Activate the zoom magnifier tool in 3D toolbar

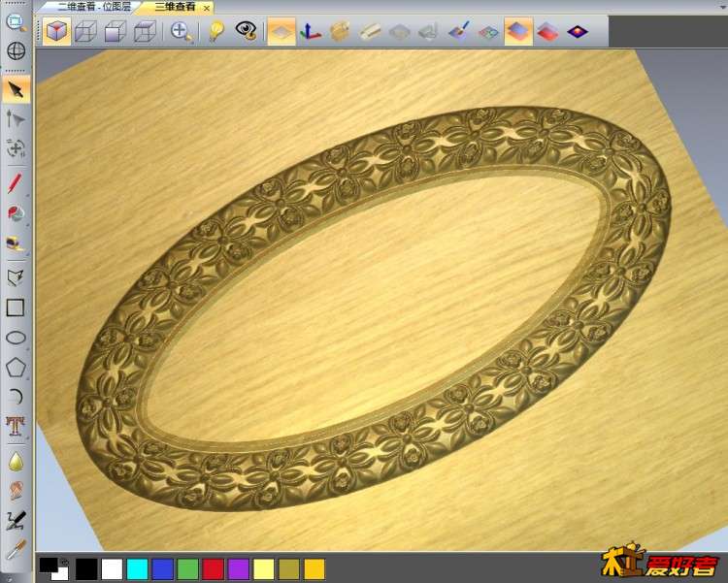click(x=182, y=32)
